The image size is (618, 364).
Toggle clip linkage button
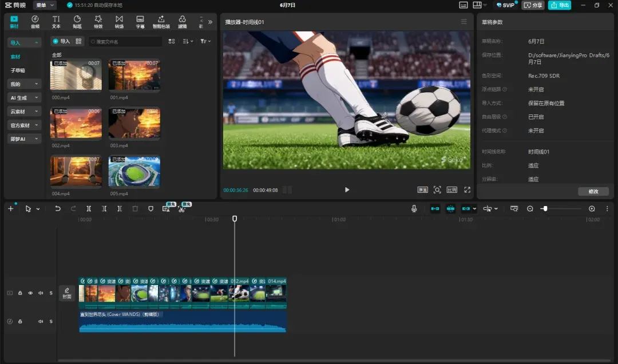point(466,209)
